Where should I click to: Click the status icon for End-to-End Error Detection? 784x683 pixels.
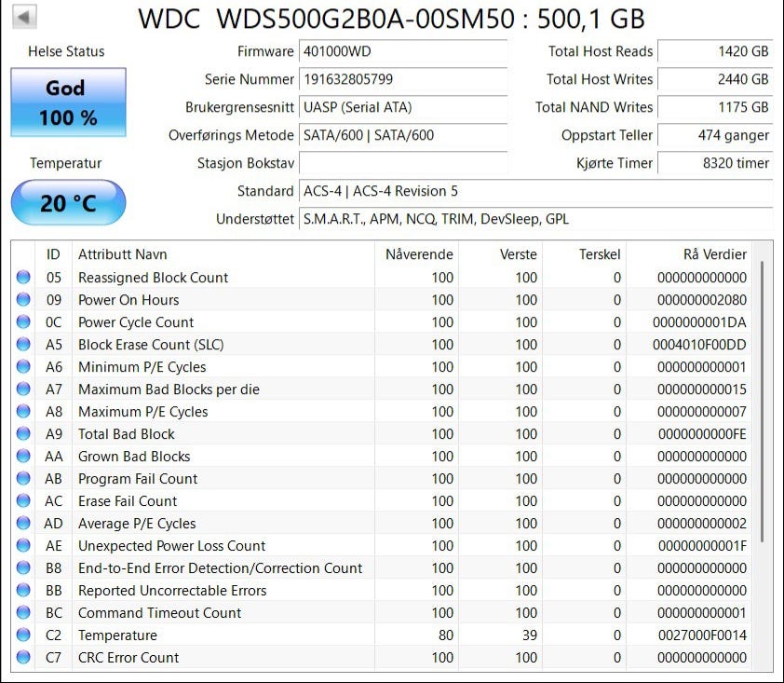23,567
